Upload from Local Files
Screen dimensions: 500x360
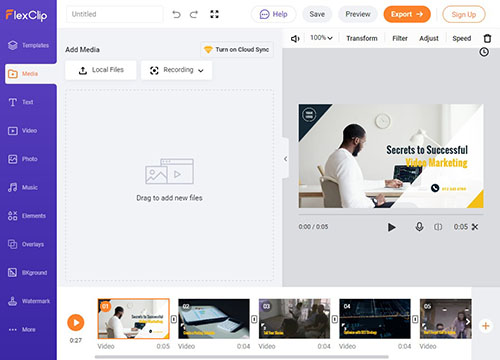tap(101, 70)
